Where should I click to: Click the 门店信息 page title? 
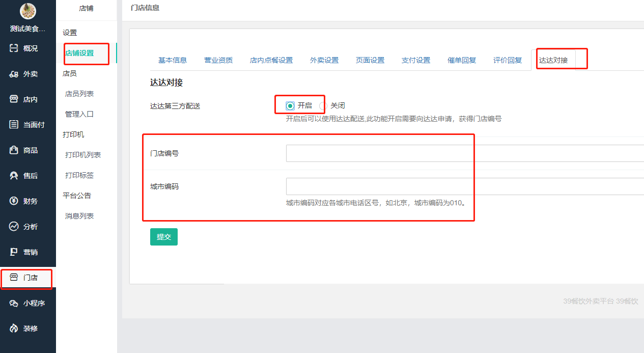[145, 8]
